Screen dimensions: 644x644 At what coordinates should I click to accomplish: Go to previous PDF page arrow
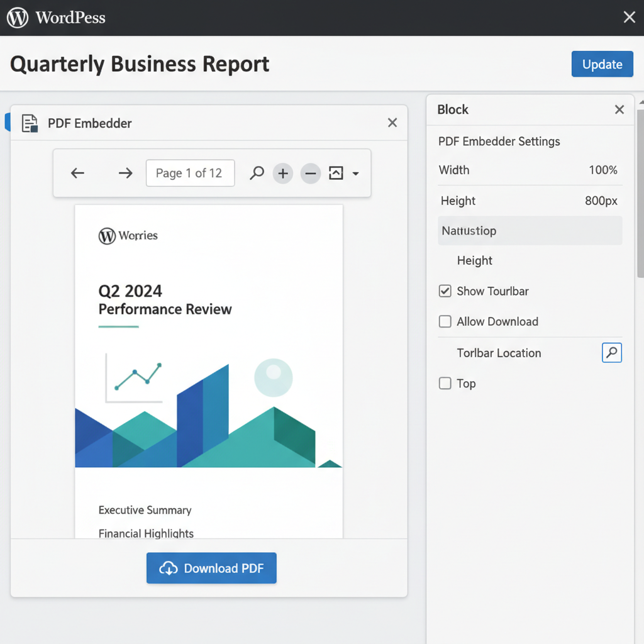coord(77,173)
